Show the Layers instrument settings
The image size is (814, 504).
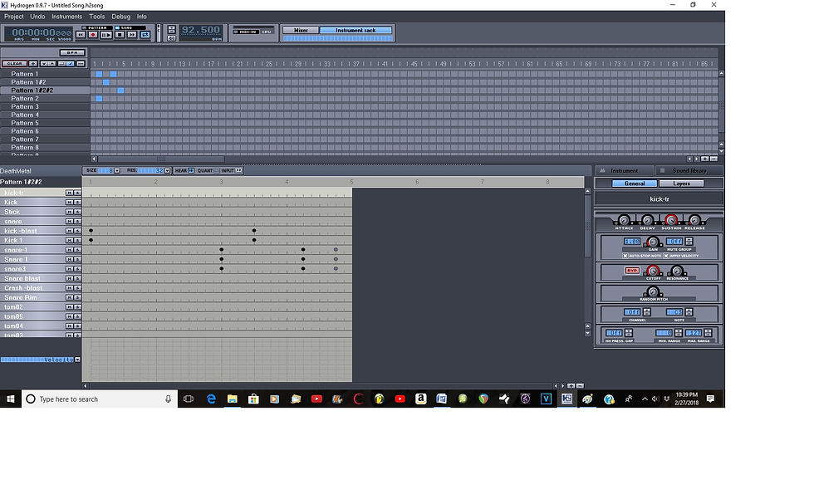681,183
